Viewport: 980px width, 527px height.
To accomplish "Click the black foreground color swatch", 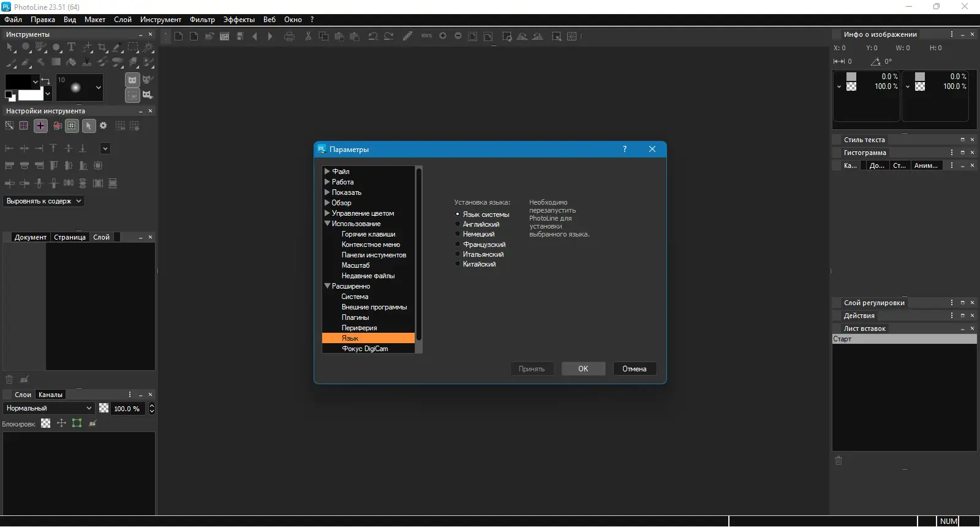I will 18,82.
